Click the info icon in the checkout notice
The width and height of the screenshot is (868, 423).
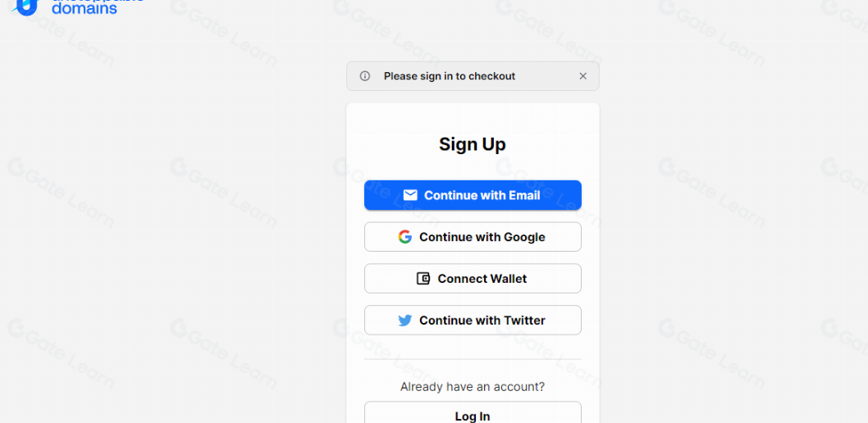365,76
